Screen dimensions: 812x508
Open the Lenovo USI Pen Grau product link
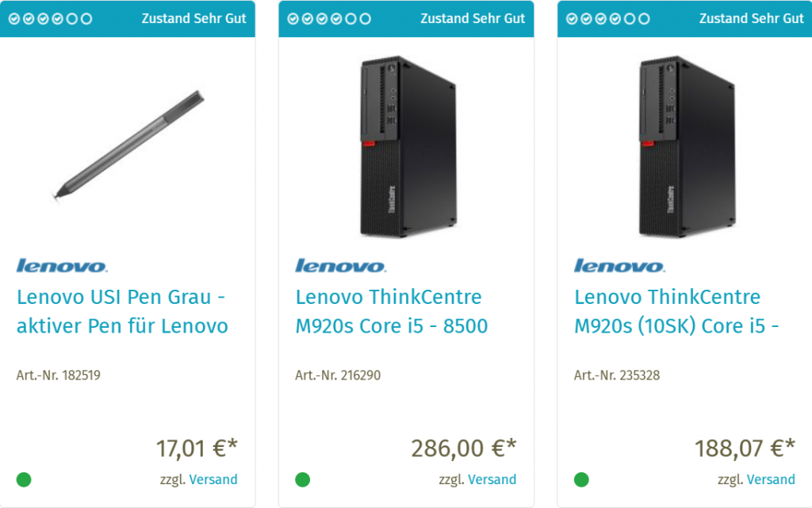[x=122, y=311]
